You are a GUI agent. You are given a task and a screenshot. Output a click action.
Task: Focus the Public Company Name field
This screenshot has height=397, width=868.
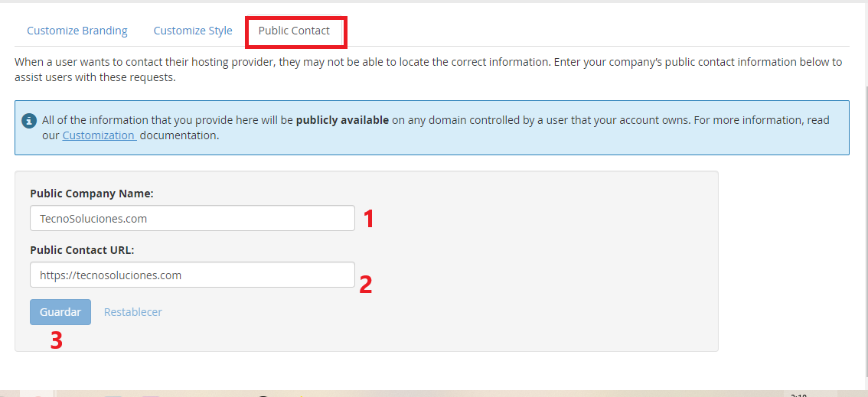coord(192,219)
